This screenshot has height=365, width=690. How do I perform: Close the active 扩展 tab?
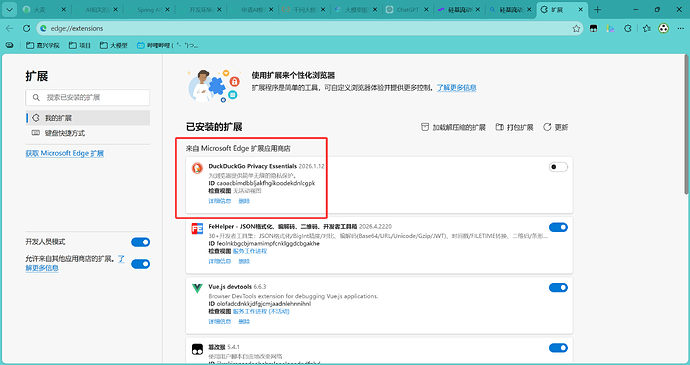(581, 10)
